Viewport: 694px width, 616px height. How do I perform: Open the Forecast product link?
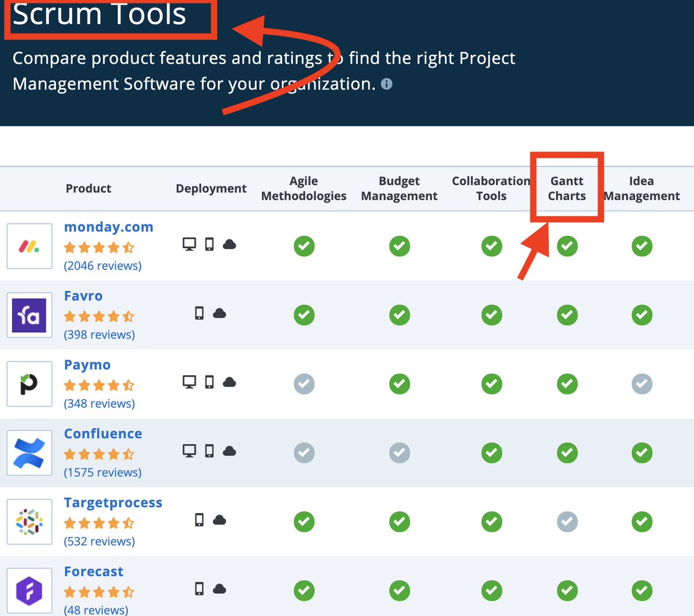pyautogui.click(x=94, y=571)
